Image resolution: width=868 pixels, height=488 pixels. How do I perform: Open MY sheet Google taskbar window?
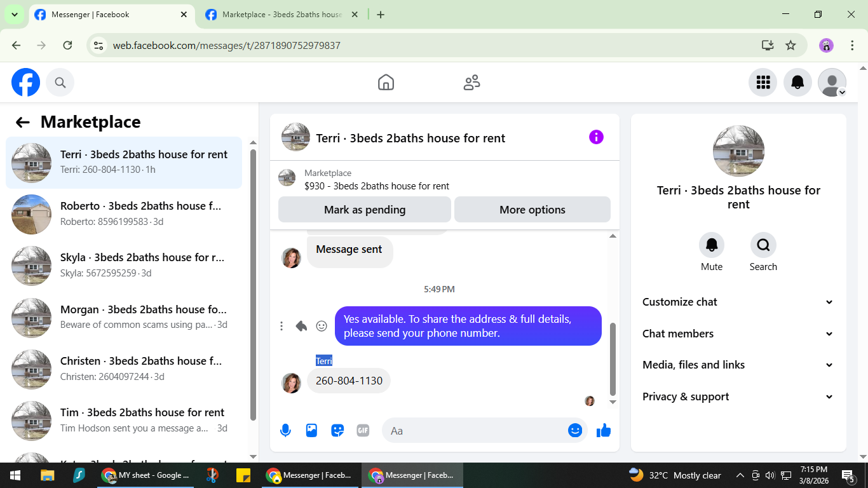[145, 475]
